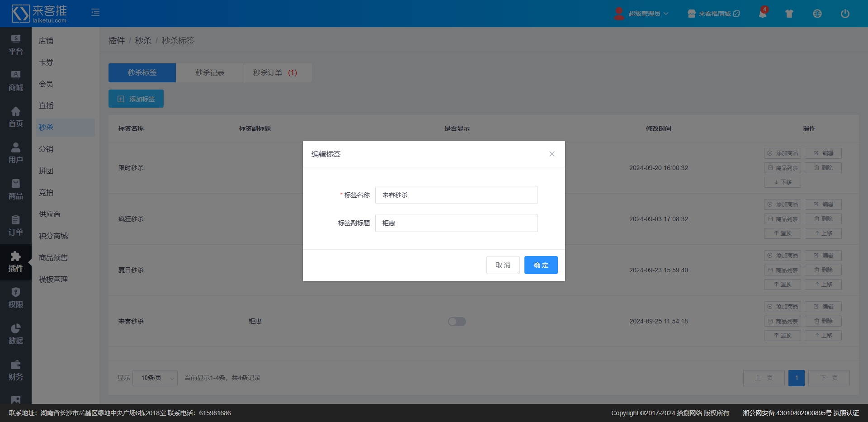Click the 取消 cancel button
Screen dimensions: 868x422
coord(503,265)
